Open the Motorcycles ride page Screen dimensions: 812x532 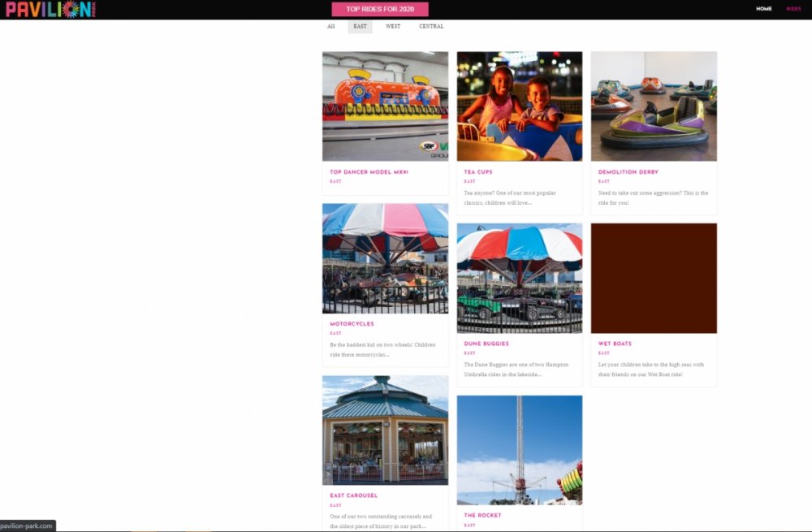point(351,323)
